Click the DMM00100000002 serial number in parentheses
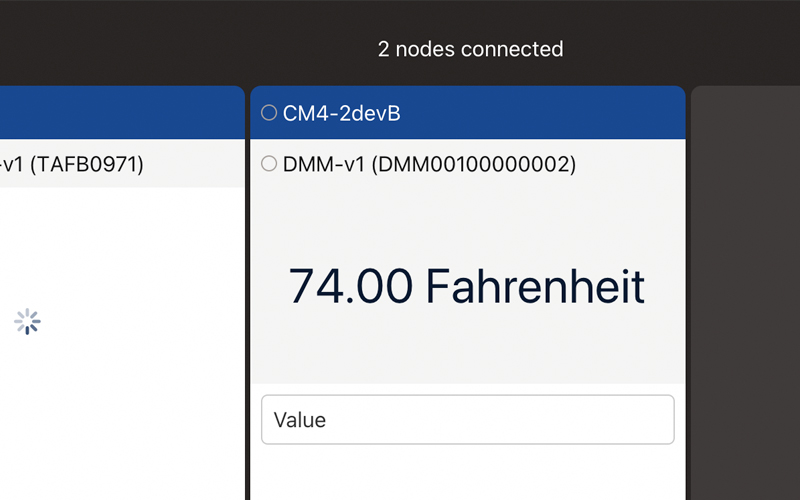The width and height of the screenshot is (800, 500). (474, 163)
